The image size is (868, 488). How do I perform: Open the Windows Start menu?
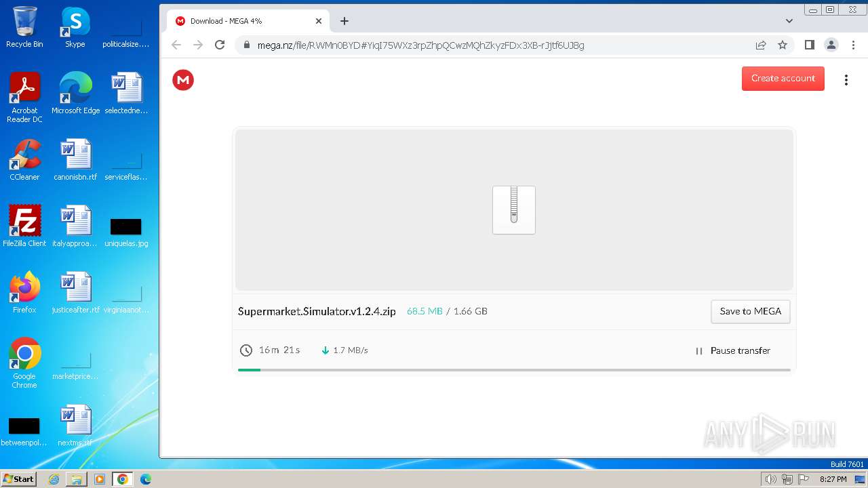pos(19,479)
